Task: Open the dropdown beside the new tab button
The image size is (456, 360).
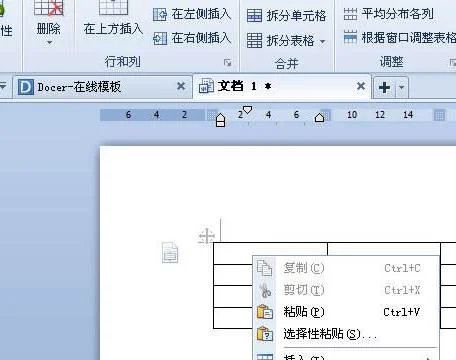Action: (x=402, y=87)
